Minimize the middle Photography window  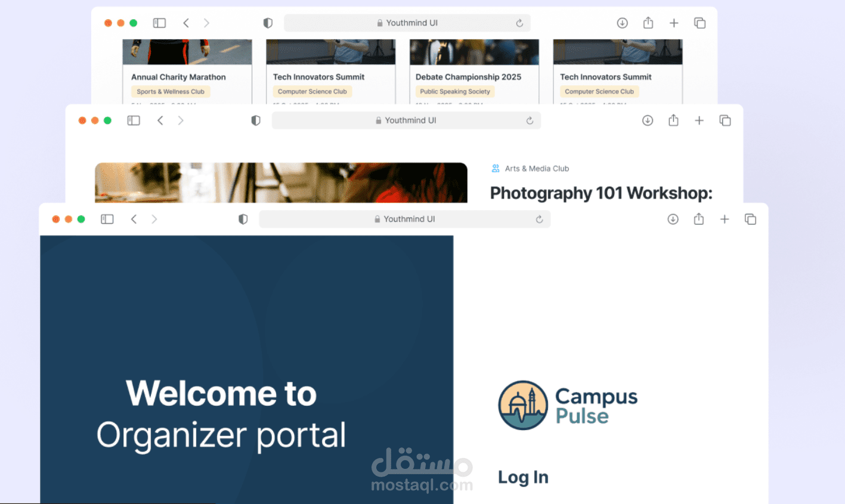[95, 120]
